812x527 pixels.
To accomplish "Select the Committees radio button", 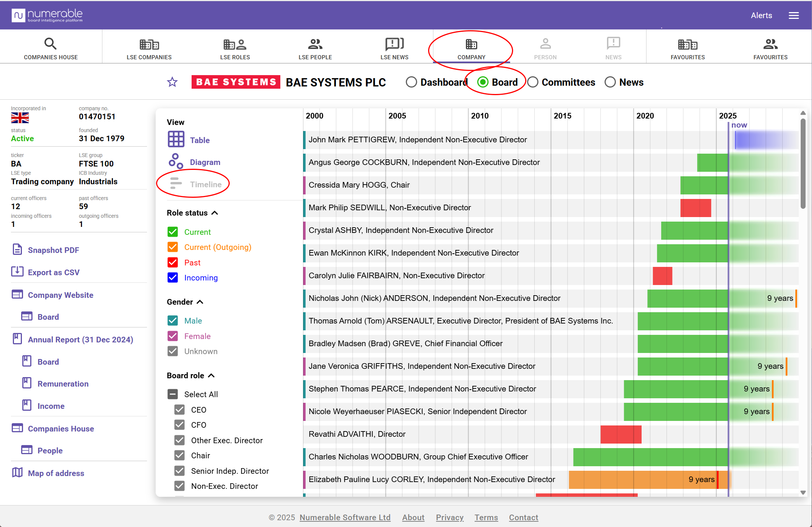I will [533, 82].
